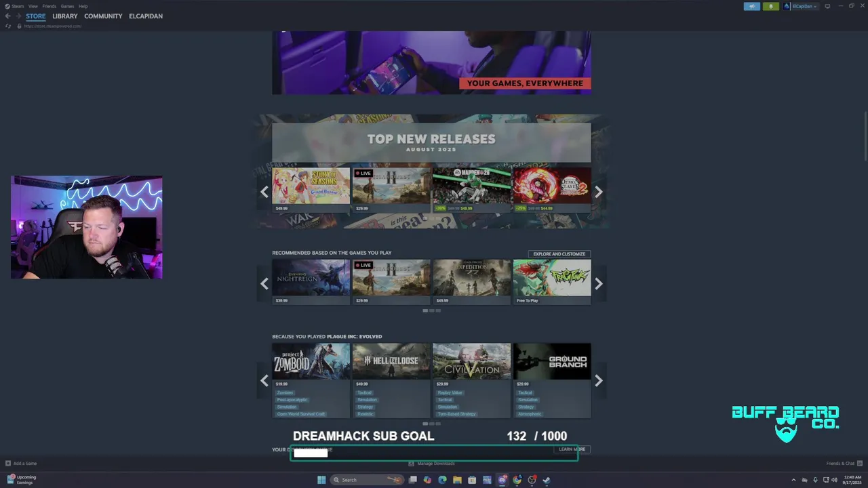Go back using the Steam back arrow
Screen dimensions: 868x488
tap(8, 16)
